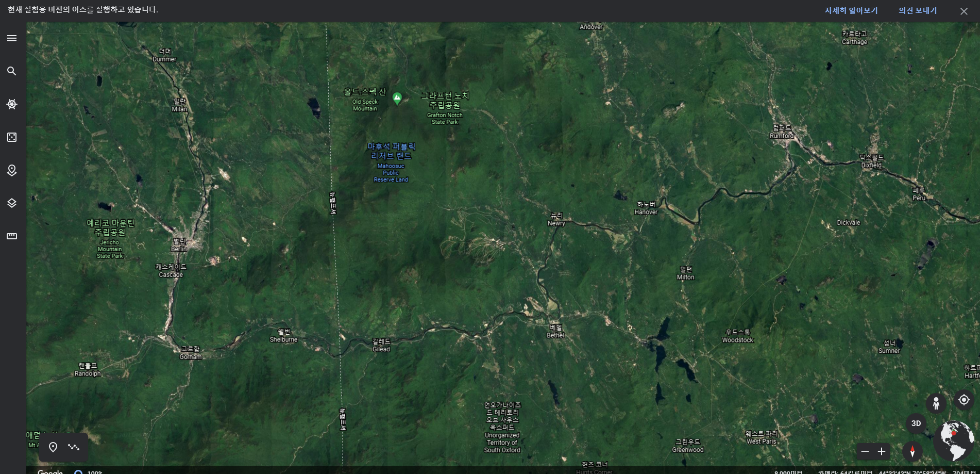
Task: Click the mini globe overview
Action: (954, 441)
